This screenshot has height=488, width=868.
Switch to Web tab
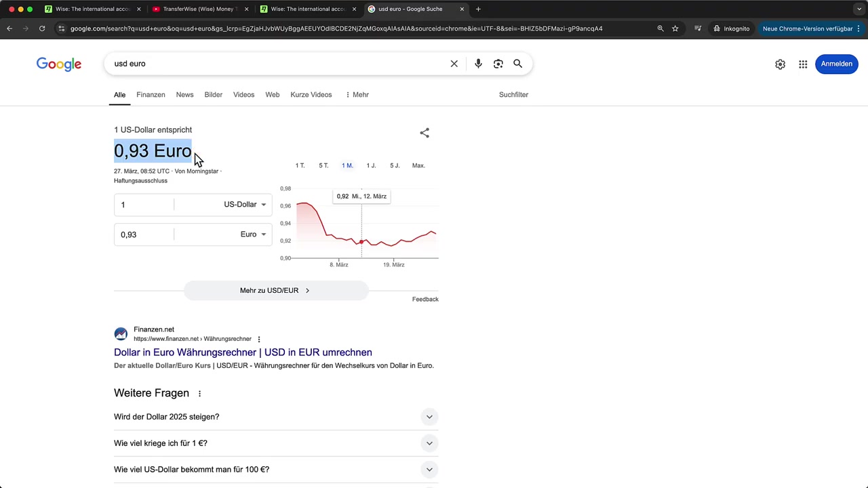(273, 95)
